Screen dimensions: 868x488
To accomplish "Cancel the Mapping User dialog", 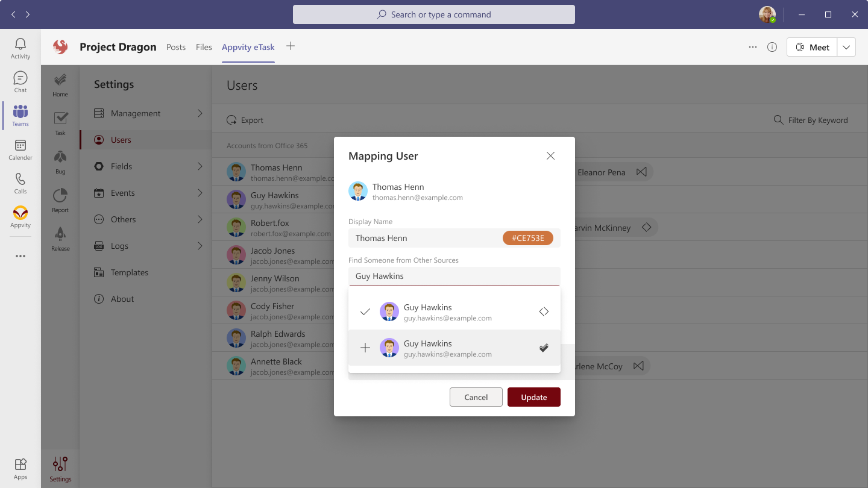I will click(x=476, y=397).
